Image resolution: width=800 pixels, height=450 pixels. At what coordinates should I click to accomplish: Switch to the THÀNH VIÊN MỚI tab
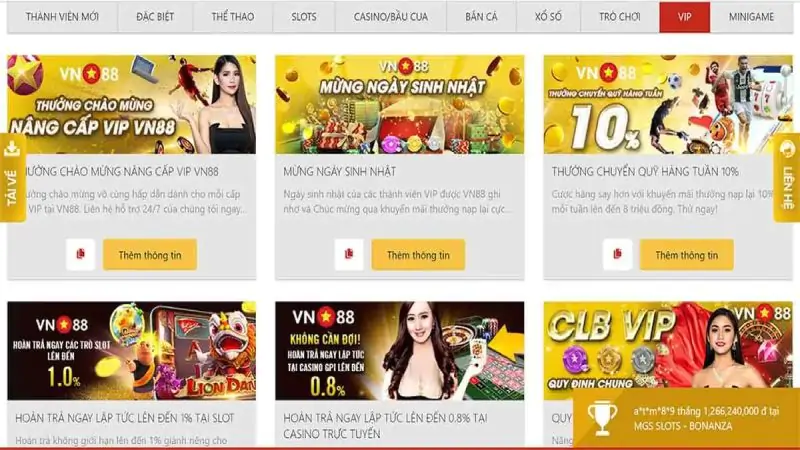pyautogui.click(x=62, y=17)
